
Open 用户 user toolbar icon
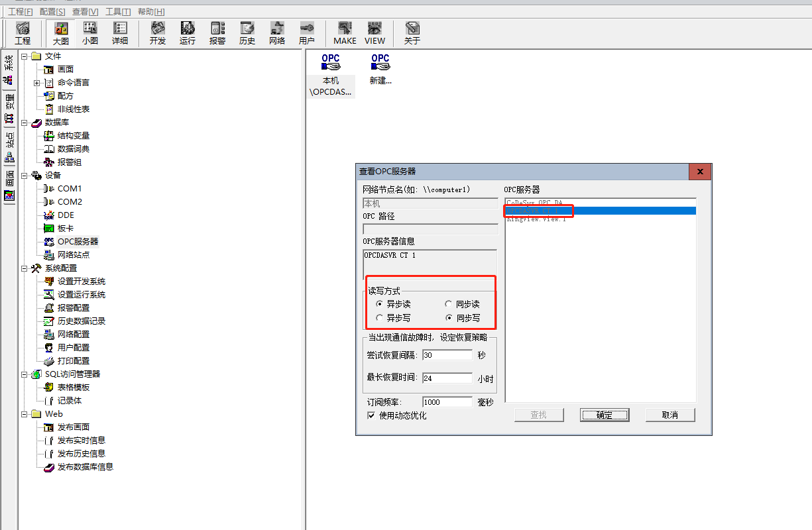[x=307, y=33]
